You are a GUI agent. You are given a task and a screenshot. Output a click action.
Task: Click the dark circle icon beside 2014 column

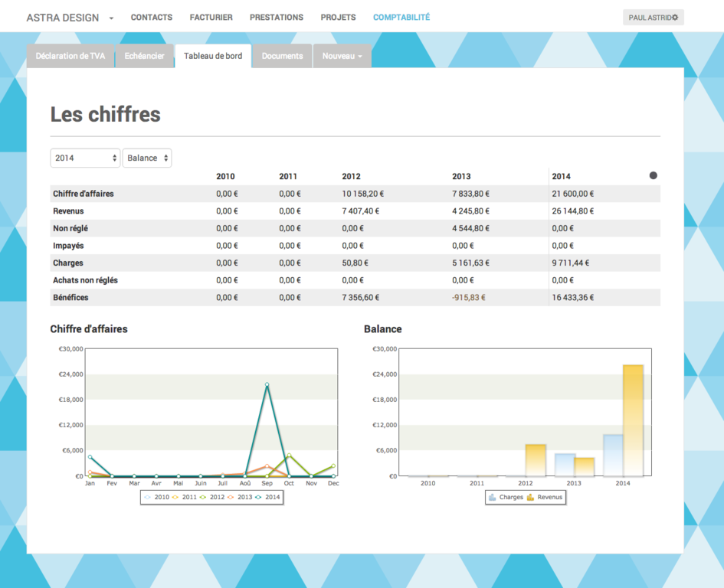pos(653,175)
